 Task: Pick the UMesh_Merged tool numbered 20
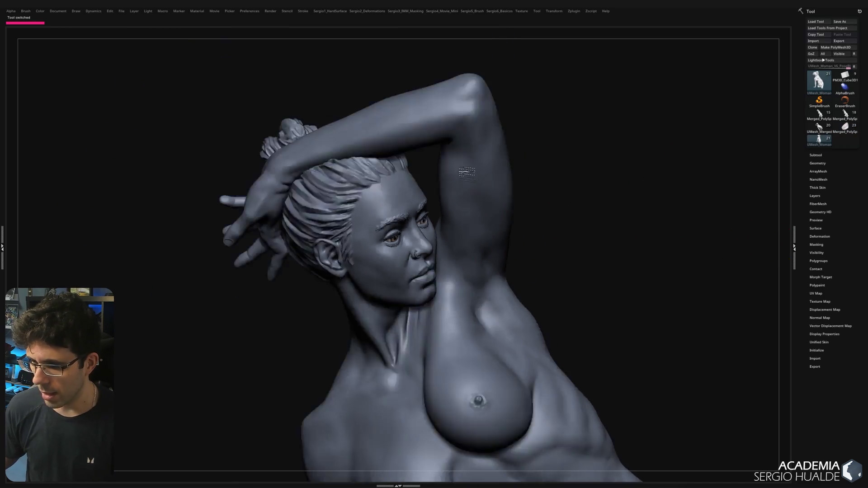pyautogui.click(x=819, y=126)
